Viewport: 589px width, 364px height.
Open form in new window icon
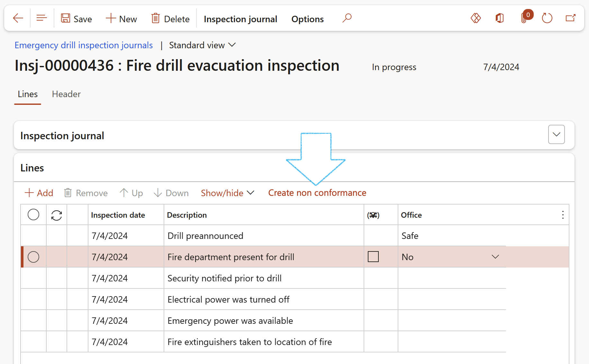(570, 18)
